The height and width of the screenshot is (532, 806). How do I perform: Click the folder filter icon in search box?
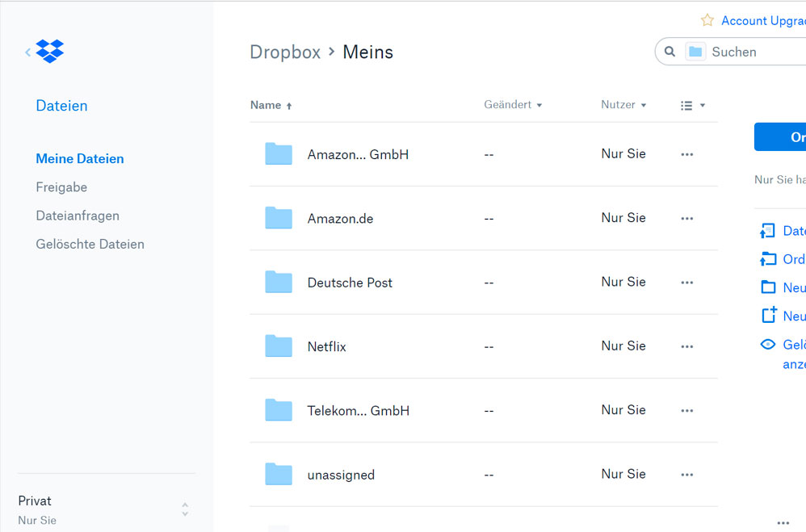tap(695, 52)
